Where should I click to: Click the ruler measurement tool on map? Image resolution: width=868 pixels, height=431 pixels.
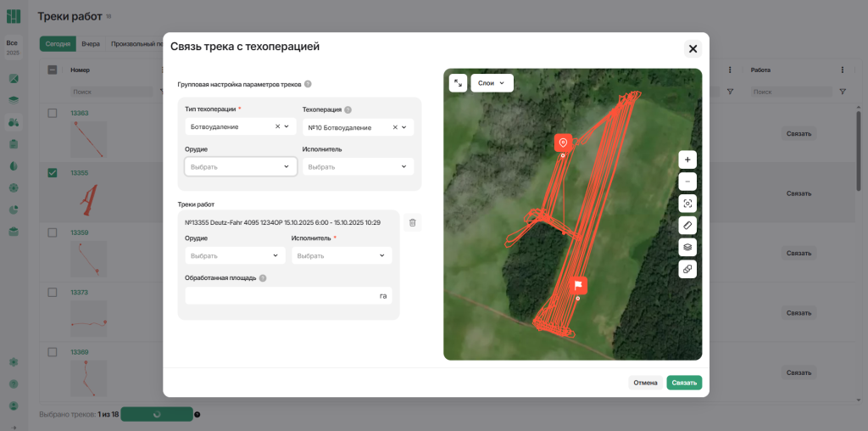tap(687, 225)
